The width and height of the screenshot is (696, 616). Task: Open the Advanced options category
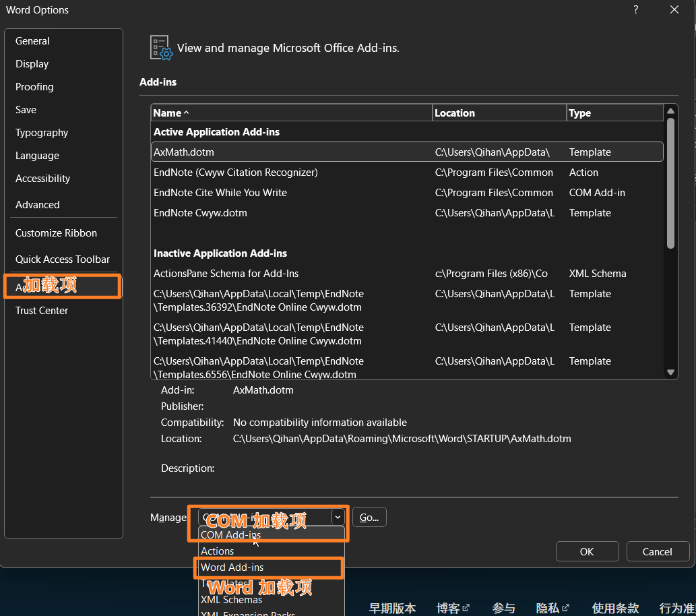[x=63, y=205]
